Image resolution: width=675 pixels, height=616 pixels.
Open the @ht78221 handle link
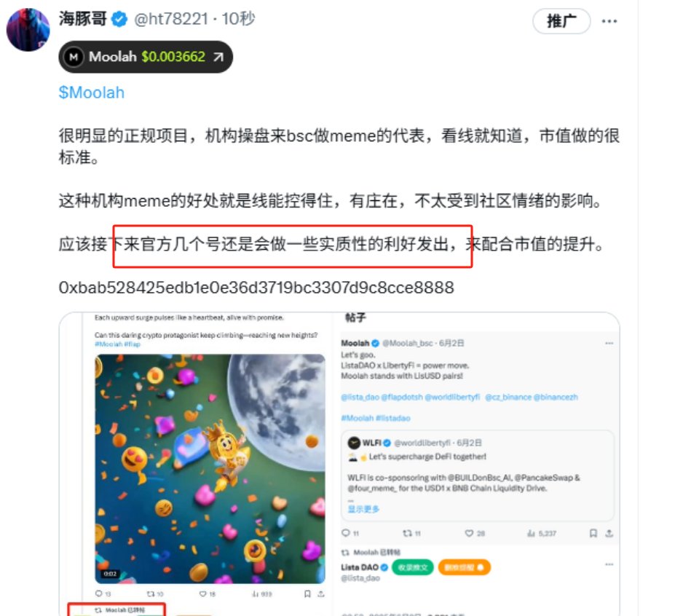171,19
